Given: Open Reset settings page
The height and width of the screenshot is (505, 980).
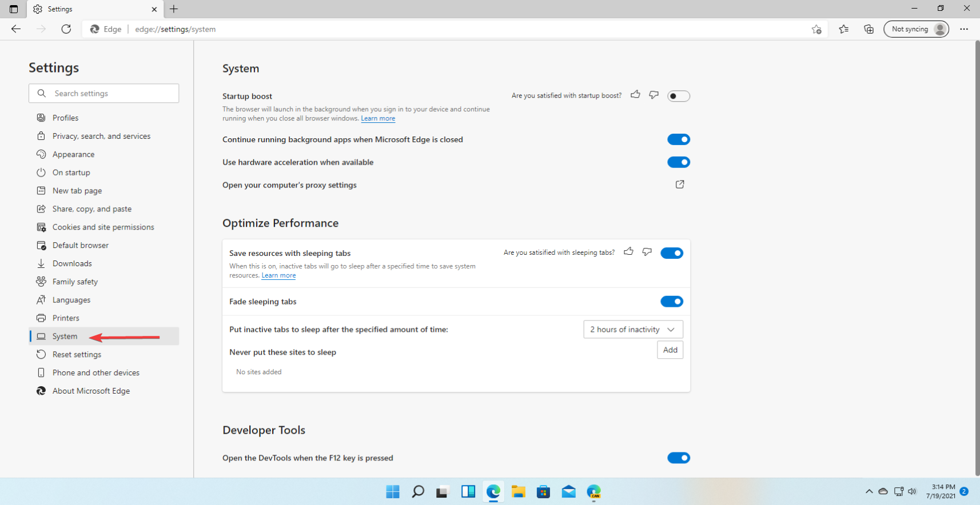Looking at the screenshot, I should (x=104, y=355).
